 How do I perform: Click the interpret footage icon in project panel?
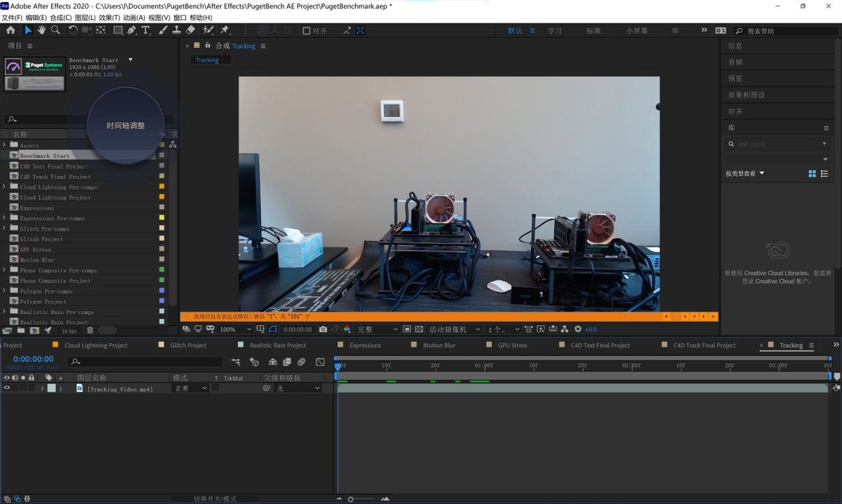pos(7,330)
